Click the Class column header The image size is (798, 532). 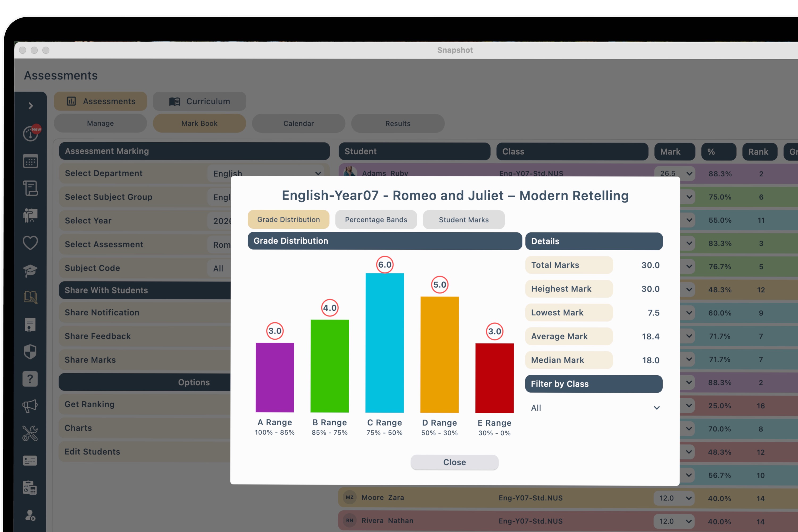[572, 151]
